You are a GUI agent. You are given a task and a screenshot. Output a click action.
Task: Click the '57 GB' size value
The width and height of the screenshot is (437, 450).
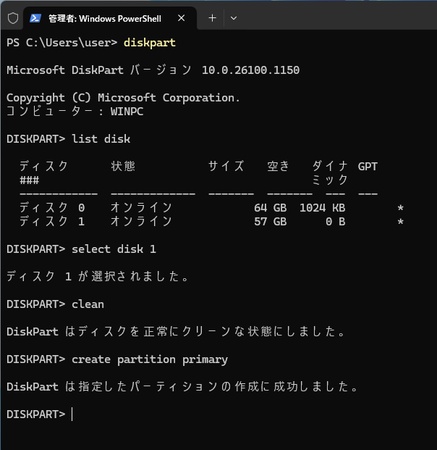pyautogui.click(x=270, y=221)
